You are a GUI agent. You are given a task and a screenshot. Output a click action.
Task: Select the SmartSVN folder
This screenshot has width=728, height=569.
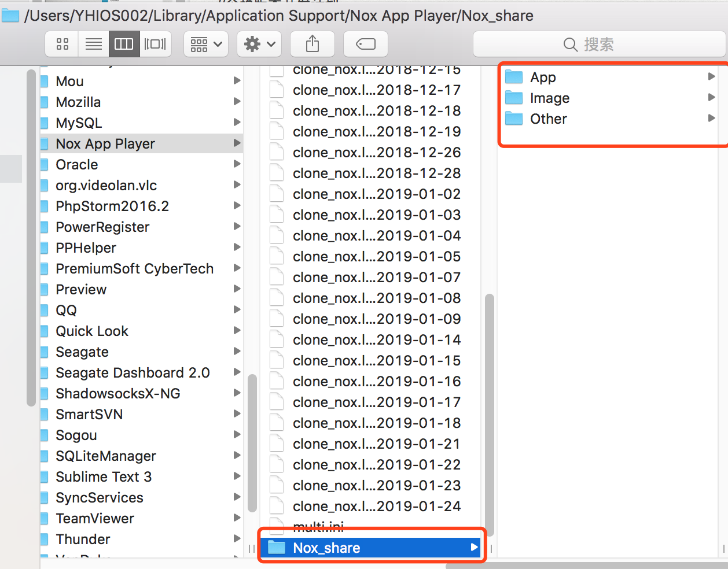click(x=141, y=414)
